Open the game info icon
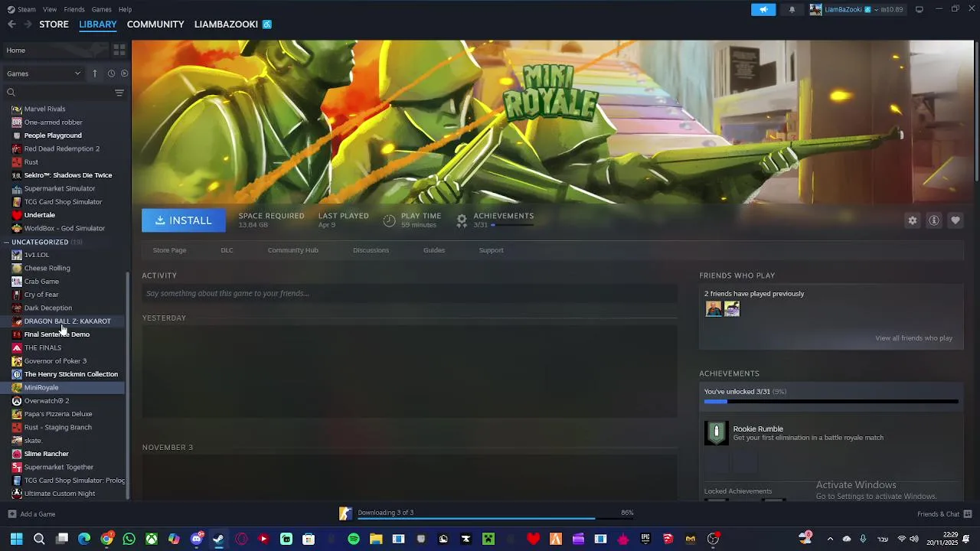 [934, 220]
